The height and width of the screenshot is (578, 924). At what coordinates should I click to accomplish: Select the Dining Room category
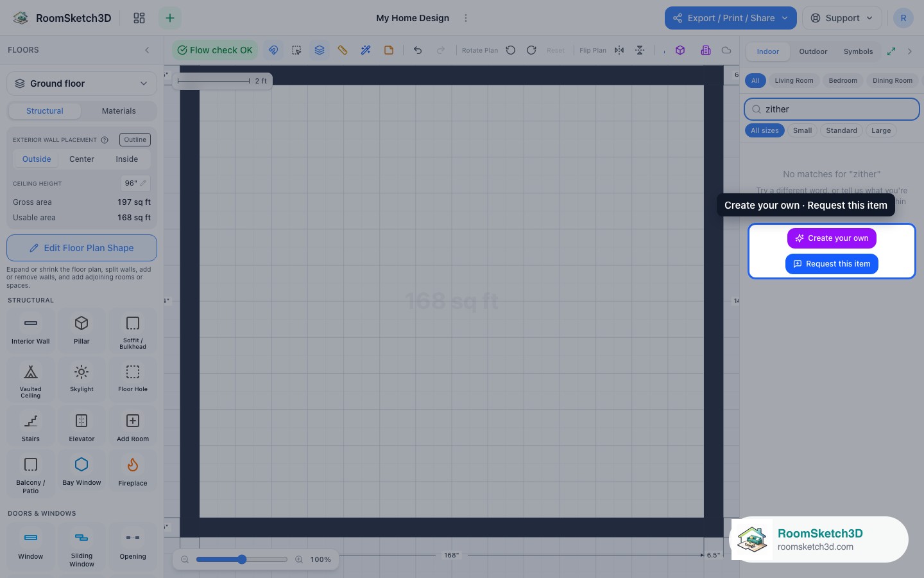tap(892, 81)
